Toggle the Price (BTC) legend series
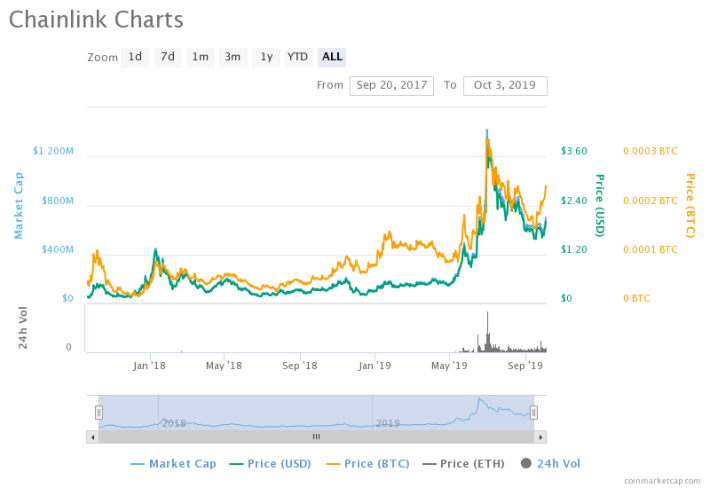 click(x=368, y=464)
